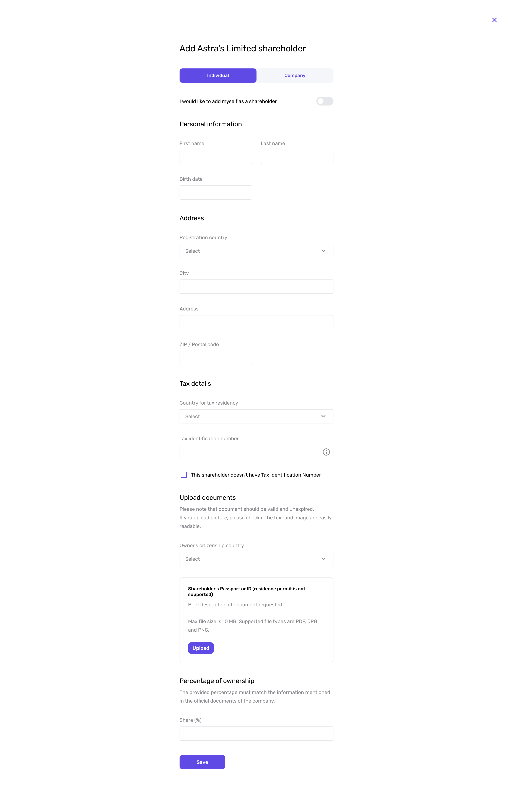Screen dimensions: 513x812
Task: Click the Registration country chevron arrow
Action: (x=323, y=251)
